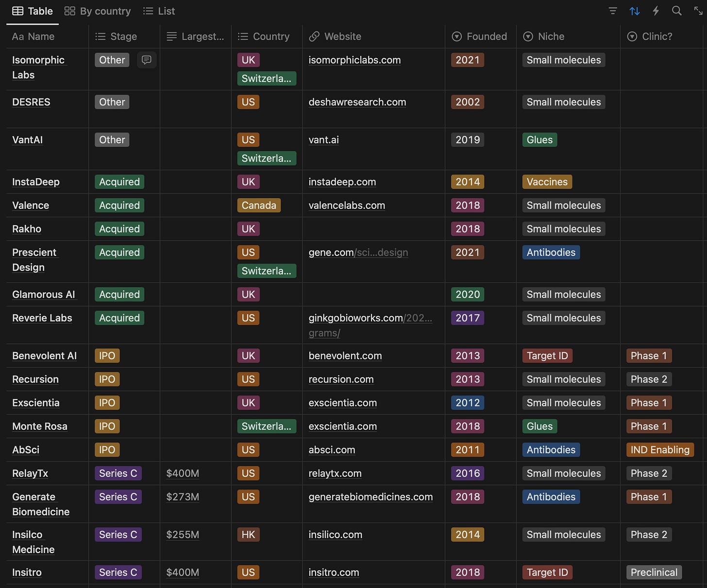The image size is (707, 588).
Task: Open the recursion.com website link
Action: click(341, 379)
